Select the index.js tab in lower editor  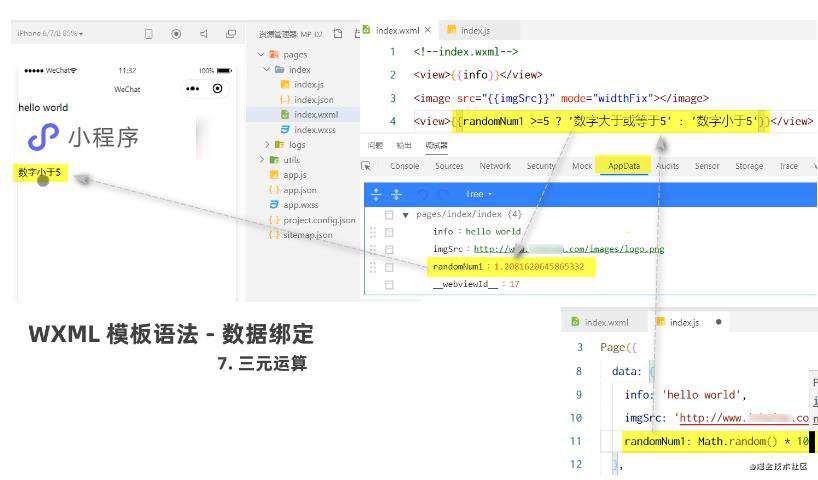tap(684, 322)
